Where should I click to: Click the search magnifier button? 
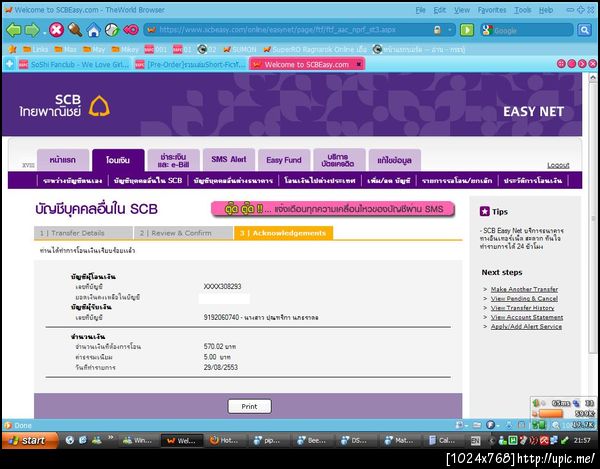584,30
